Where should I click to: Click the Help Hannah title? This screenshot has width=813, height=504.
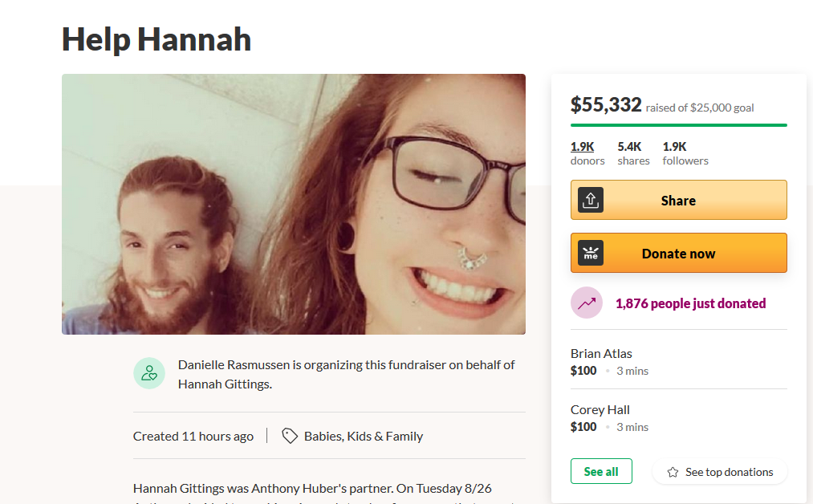(157, 39)
